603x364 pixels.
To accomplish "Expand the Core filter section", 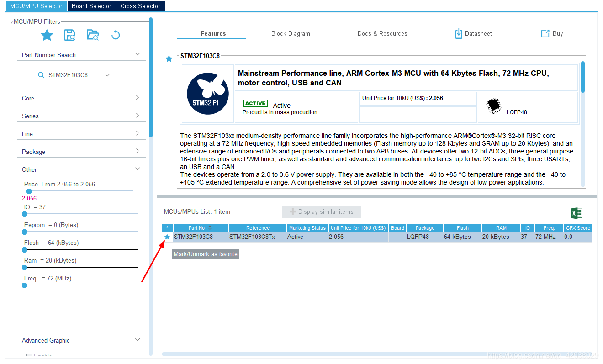I will coord(138,98).
